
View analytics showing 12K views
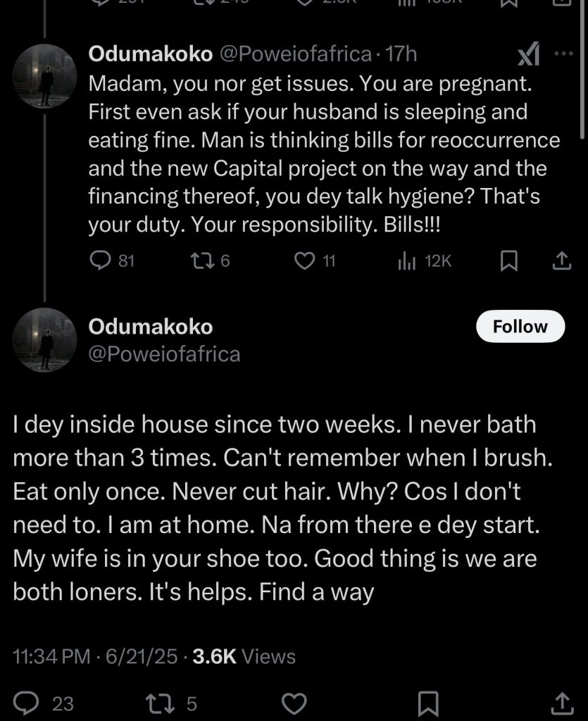pyautogui.click(x=408, y=261)
